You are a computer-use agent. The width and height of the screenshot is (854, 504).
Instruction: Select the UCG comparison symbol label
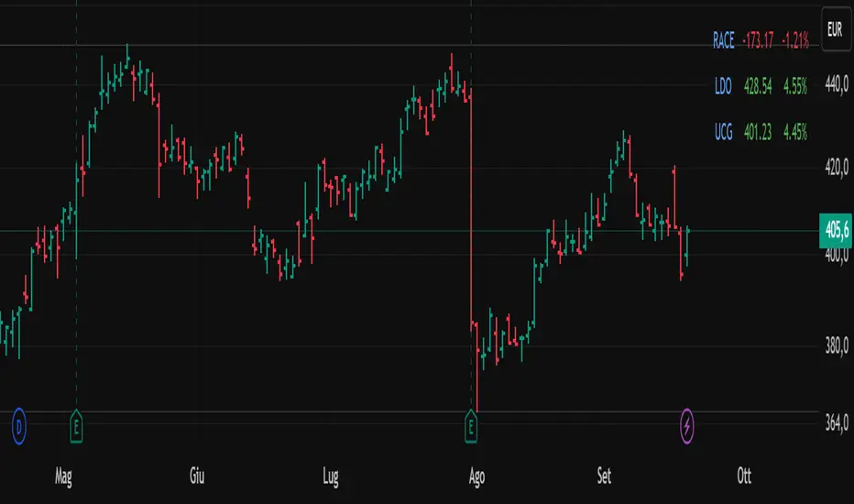pyautogui.click(x=723, y=132)
